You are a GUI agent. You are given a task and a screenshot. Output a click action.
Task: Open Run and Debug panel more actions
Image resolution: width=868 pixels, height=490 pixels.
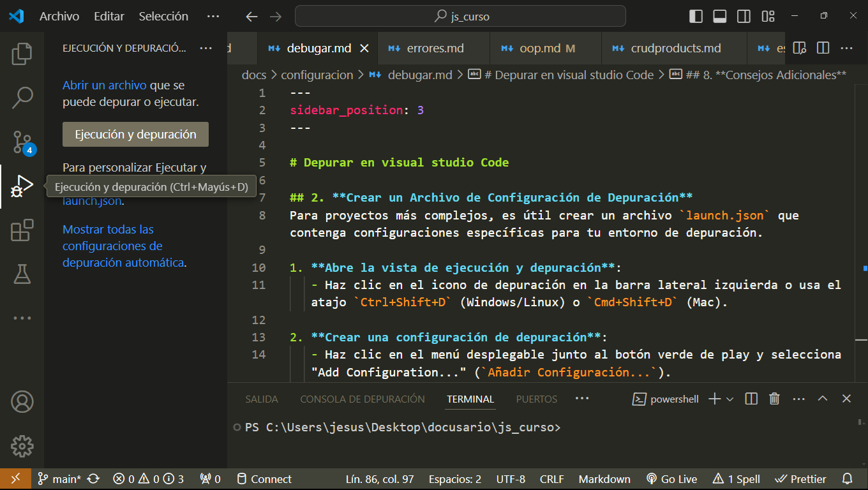(x=206, y=48)
